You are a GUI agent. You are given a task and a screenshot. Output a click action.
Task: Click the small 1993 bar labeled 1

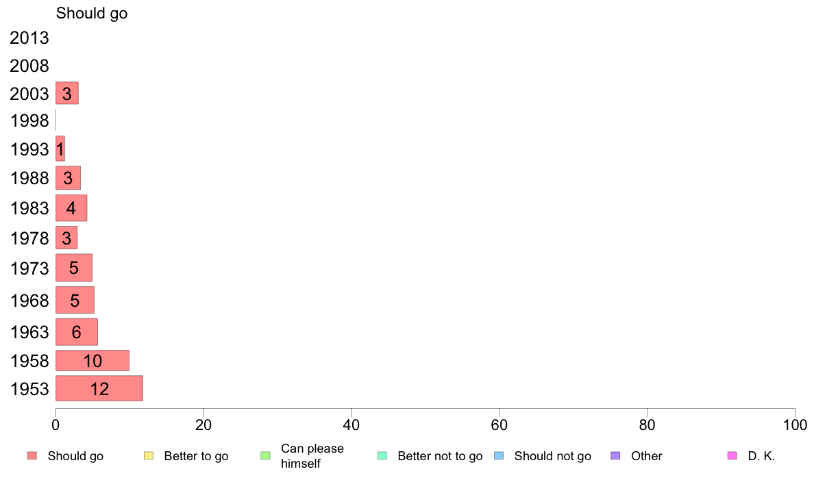(x=60, y=149)
